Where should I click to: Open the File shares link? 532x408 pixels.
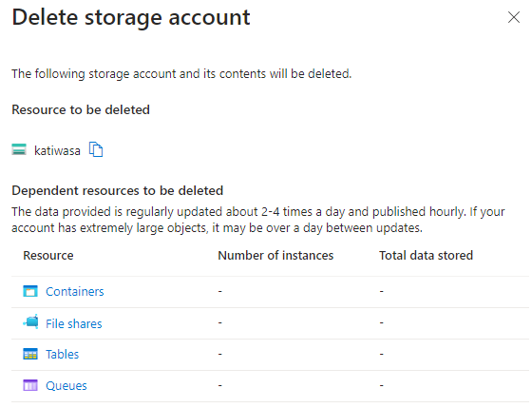(74, 323)
